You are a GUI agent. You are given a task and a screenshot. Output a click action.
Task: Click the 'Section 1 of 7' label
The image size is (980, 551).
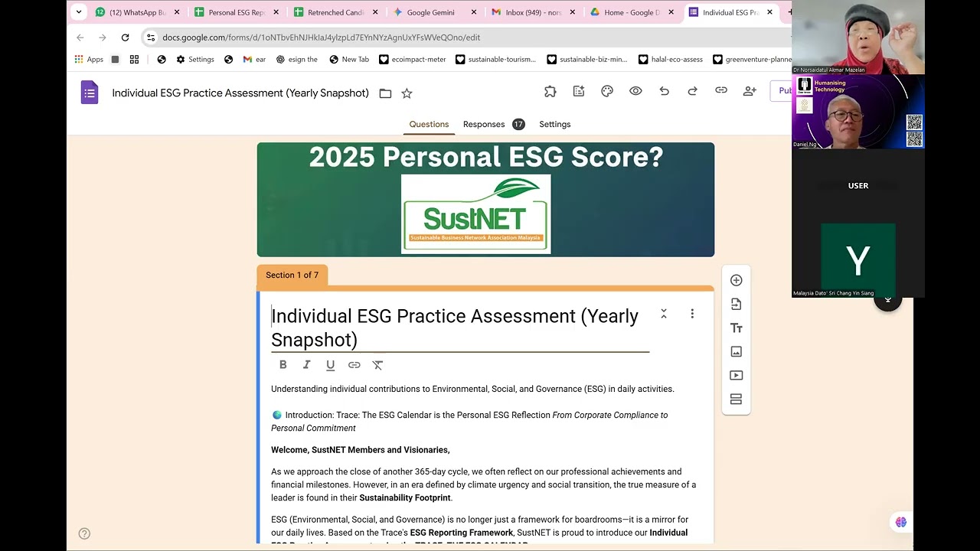(292, 275)
